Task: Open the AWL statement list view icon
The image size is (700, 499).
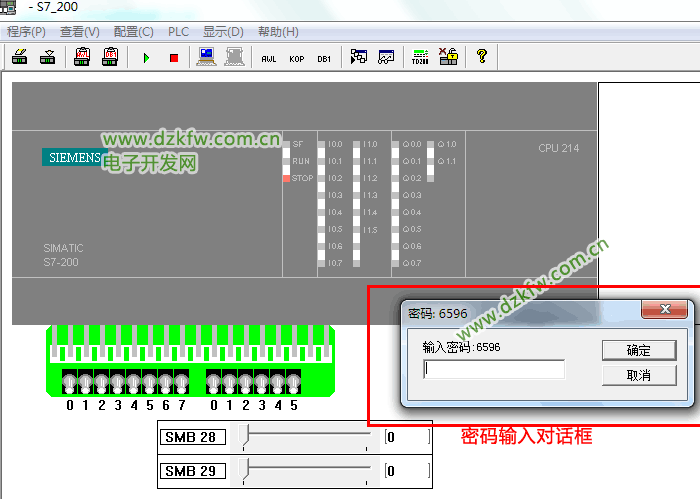Action: [268, 58]
